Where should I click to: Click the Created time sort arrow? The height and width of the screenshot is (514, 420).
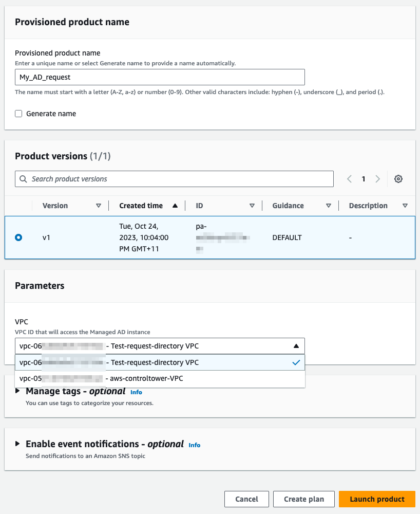175,205
